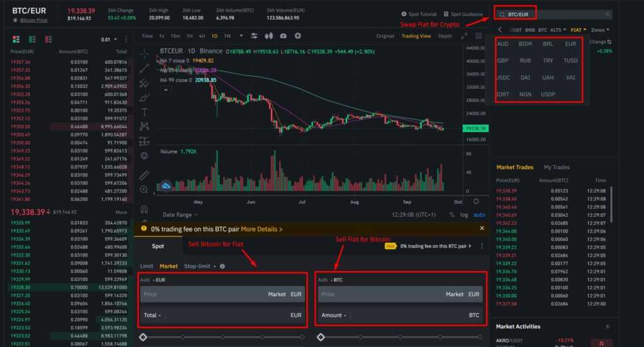This screenshot has width=644, height=347.
Task: Show sell orders only in order book
Action: point(48,39)
